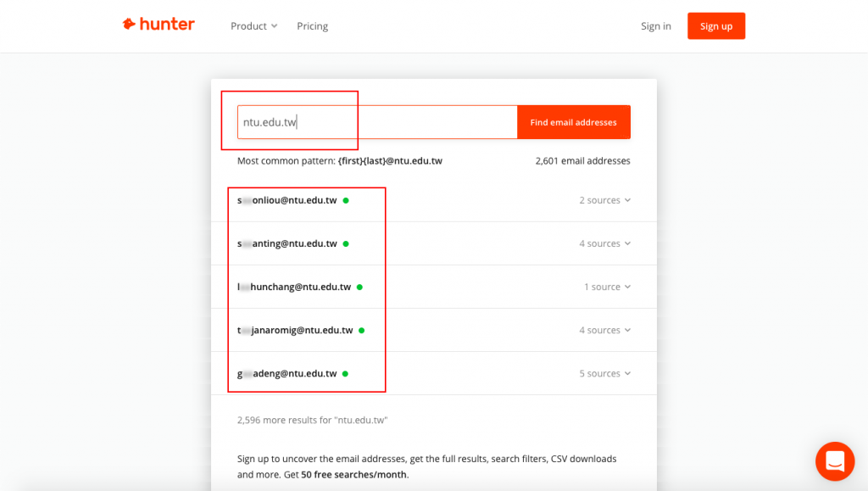Click the green verified dot beside janaromig email

361,331
